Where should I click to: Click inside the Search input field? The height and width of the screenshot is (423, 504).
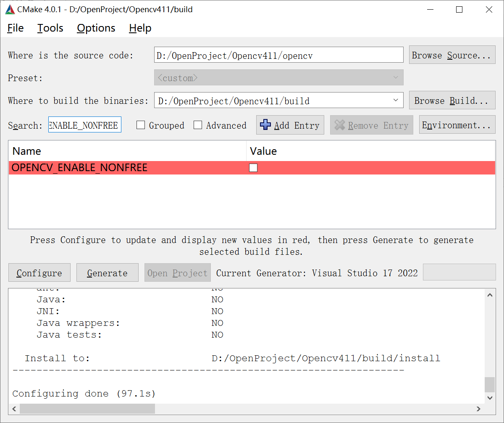(84, 124)
